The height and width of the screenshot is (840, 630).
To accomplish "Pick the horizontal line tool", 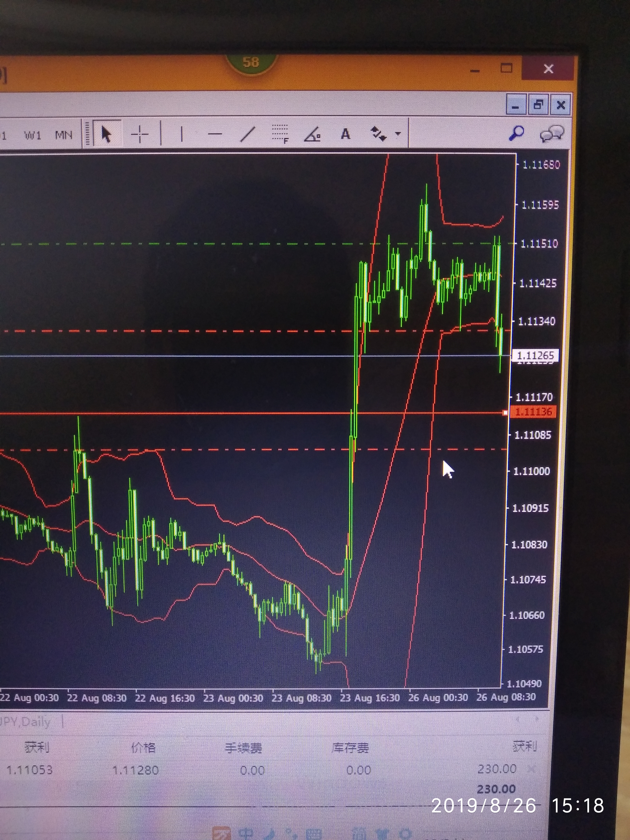I will pyautogui.click(x=215, y=134).
